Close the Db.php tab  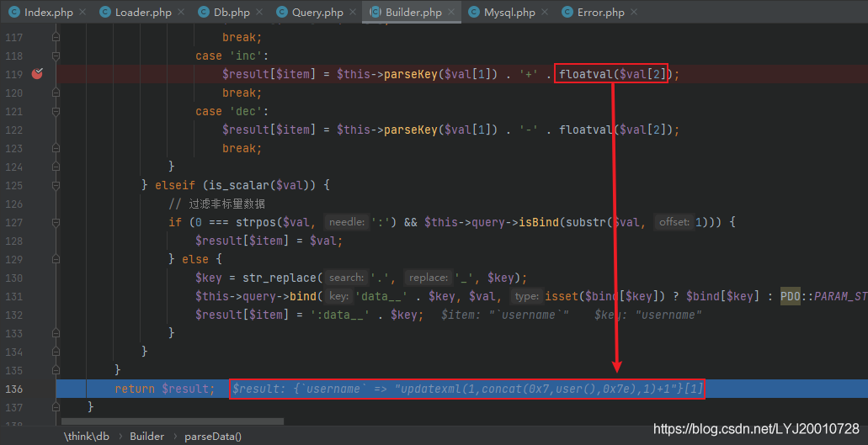[x=259, y=12]
